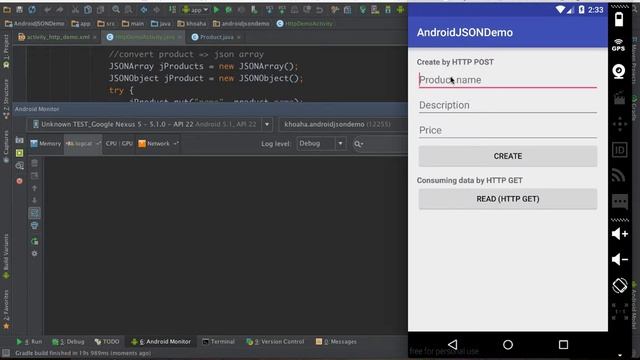Click the Find magnifier toolbar icon

coord(116,9)
